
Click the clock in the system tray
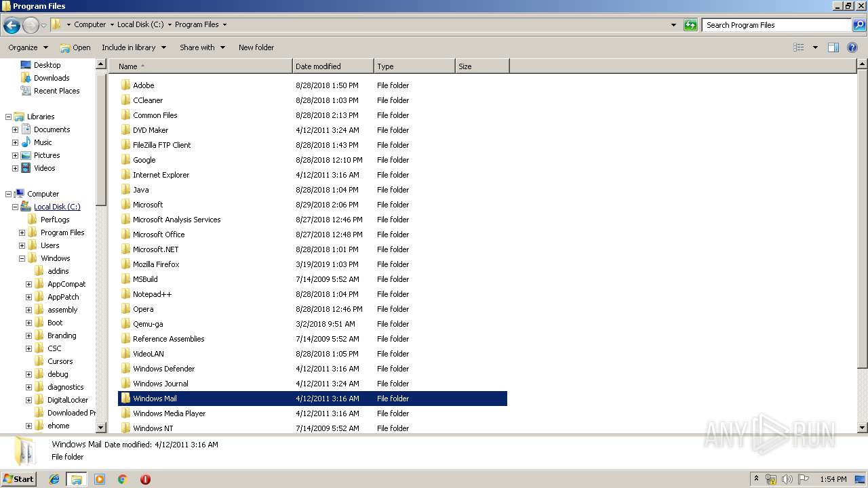click(833, 479)
